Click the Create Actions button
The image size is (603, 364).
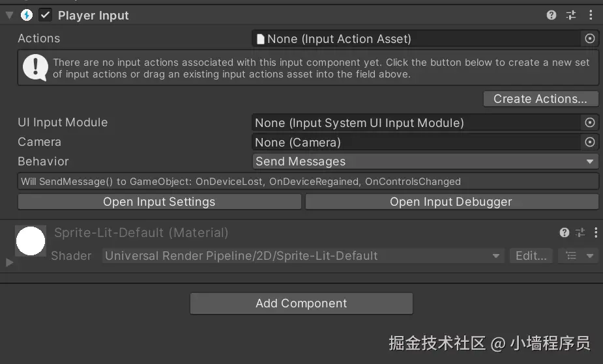pyautogui.click(x=540, y=99)
